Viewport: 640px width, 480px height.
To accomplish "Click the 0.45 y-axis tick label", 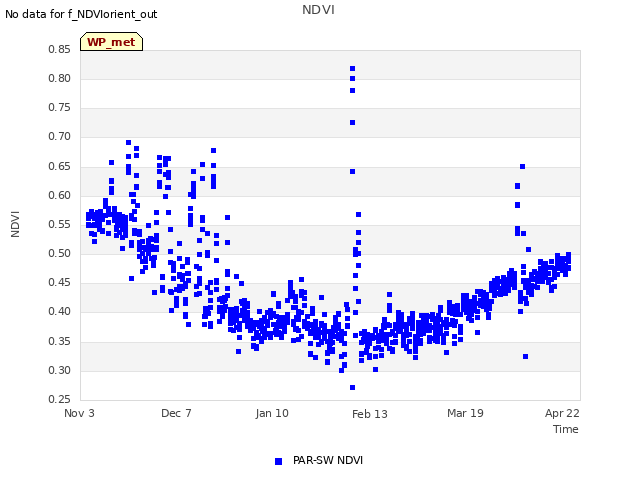I will coord(60,282).
